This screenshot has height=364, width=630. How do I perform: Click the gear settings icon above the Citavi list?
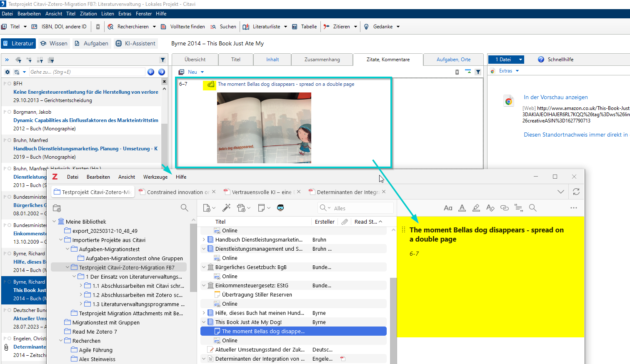[x=7, y=72]
